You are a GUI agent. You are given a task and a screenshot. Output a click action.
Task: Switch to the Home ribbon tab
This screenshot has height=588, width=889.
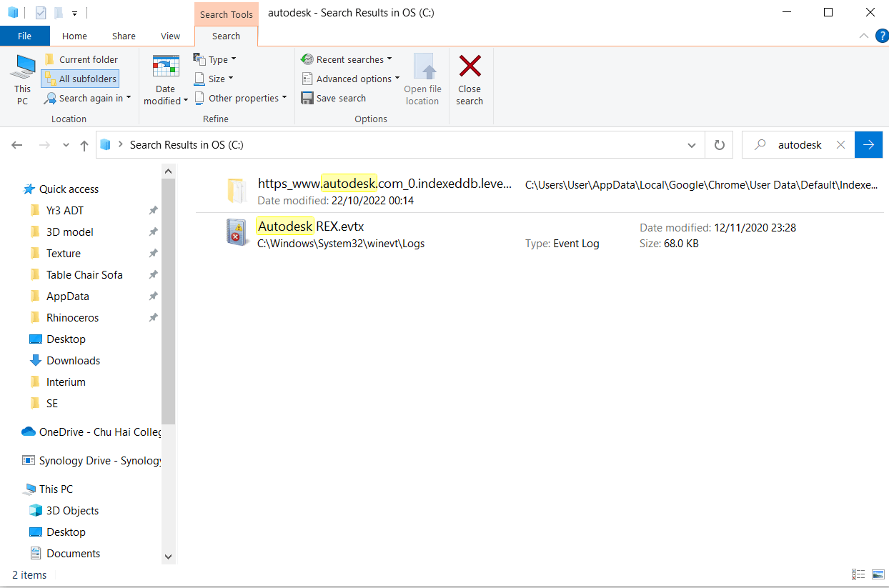(x=74, y=36)
